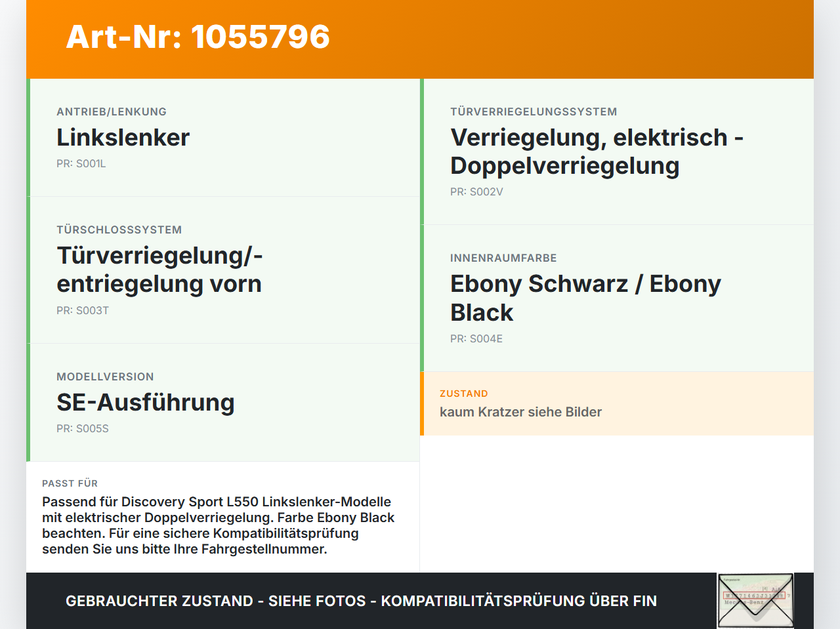Select the Modellversion label
Image resolution: width=840 pixels, height=629 pixels.
105,376
